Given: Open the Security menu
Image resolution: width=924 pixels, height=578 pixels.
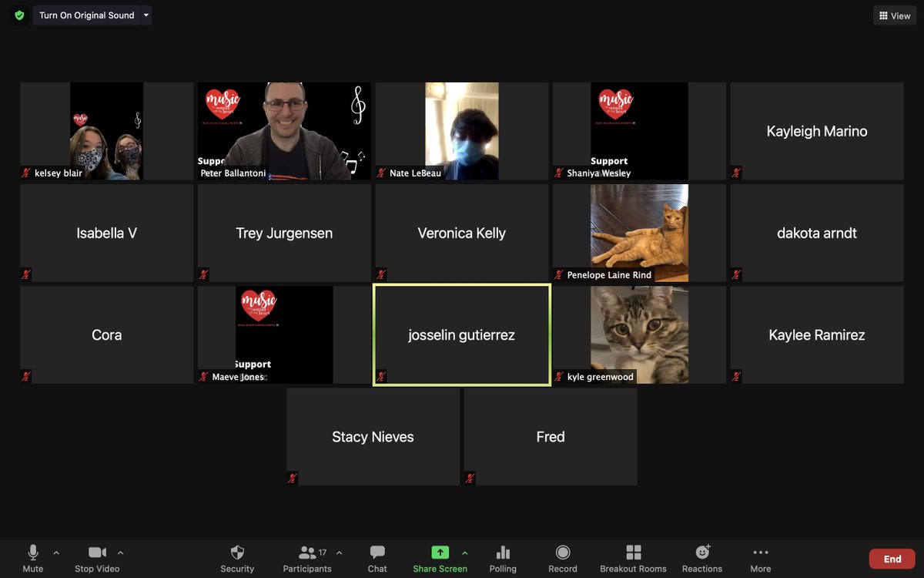Looking at the screenshot, I should click(x=237, y=559).
